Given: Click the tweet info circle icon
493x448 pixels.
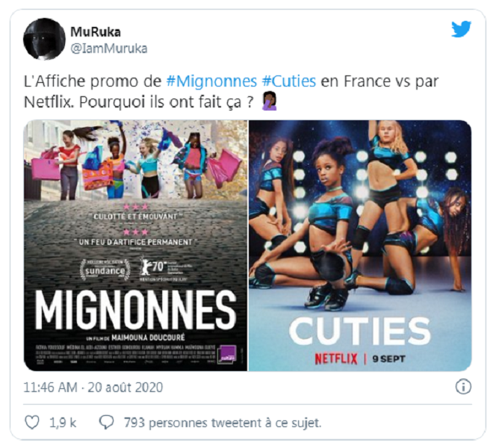Looking at the screenshot, I should click(463, 386).
